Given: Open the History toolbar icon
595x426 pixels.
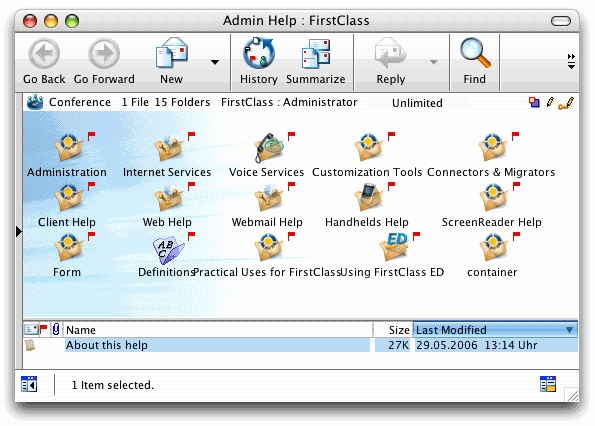Looking at the screenshot, I should tap(259, 53).
